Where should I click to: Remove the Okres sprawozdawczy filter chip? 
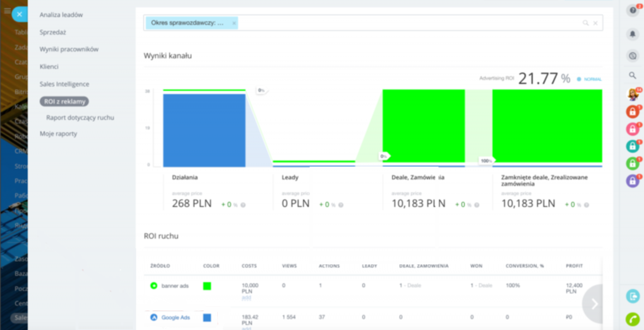[234, 23]
